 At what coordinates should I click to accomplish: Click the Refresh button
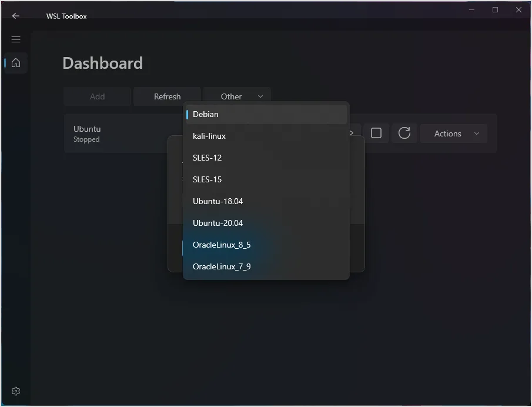tap(168, 96)
